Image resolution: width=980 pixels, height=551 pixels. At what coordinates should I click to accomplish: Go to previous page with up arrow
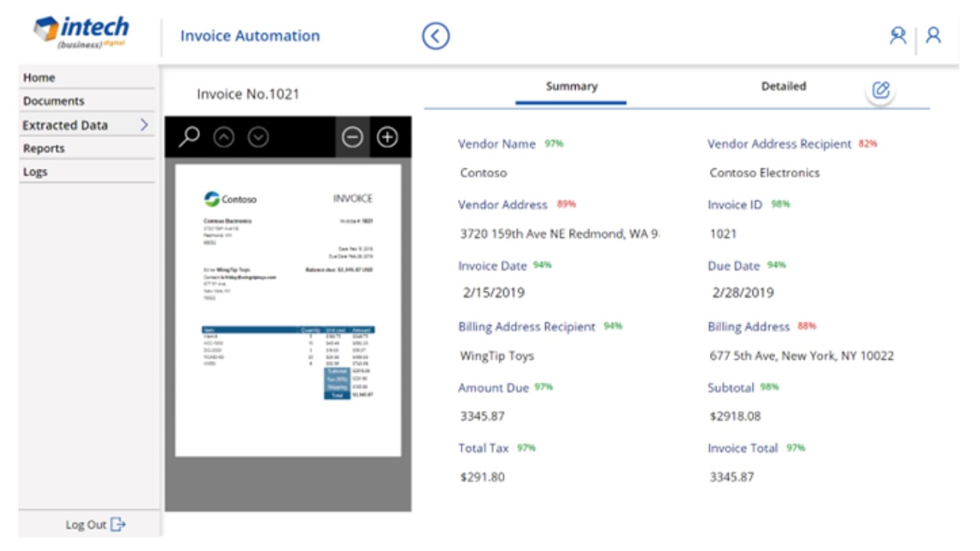click(x=224, y=138)
